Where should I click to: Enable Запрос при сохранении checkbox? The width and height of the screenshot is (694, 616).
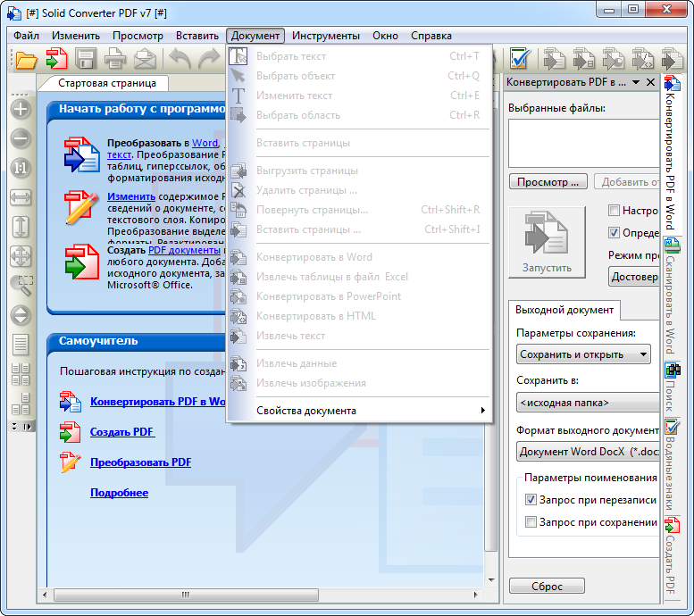531,522
